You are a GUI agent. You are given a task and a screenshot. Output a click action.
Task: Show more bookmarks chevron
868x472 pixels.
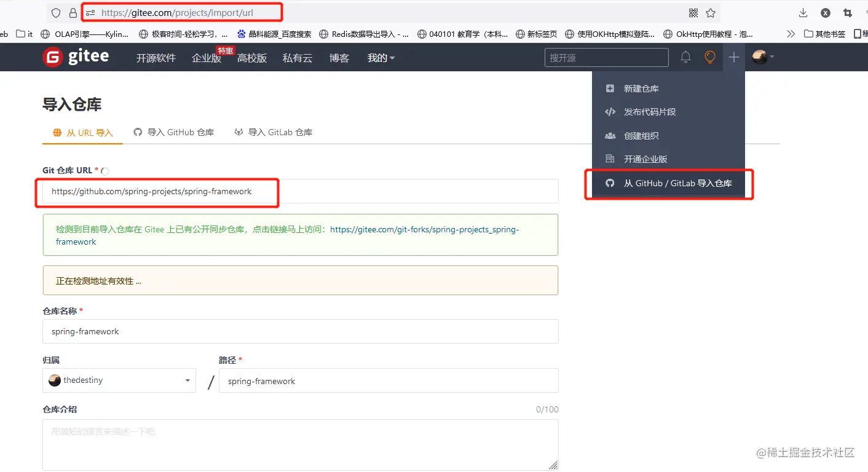click(791, 34)
